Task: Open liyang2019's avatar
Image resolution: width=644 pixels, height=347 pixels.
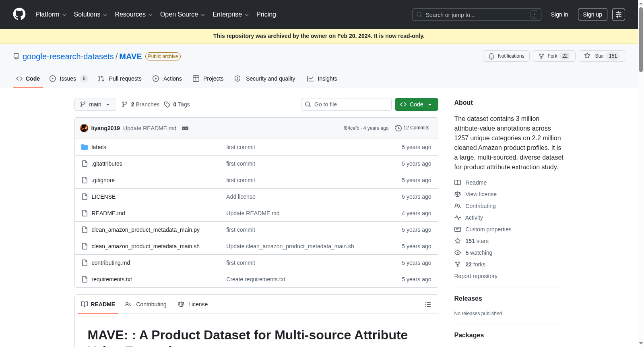Action: coord(84,128)
